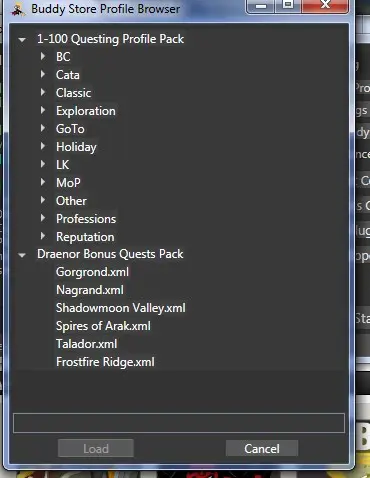Expand the BC folder arrow
This screenshot has width=370, height=478.
click(43, 56)
